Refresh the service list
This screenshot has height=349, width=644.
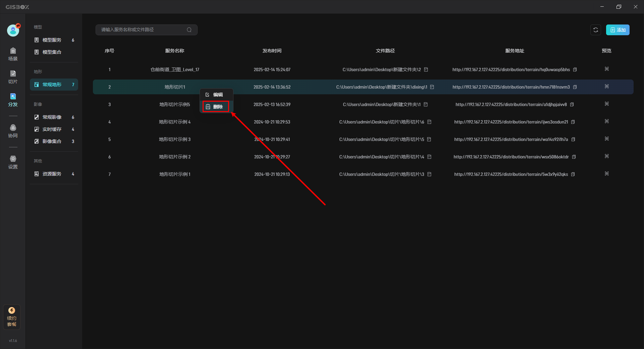pyautogui.click(x=596, y=30)
